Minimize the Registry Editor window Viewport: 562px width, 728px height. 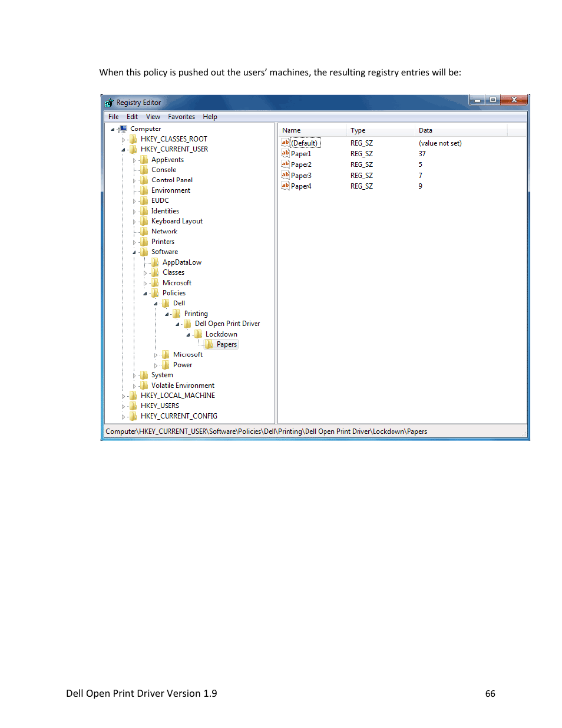click(477, 100)
